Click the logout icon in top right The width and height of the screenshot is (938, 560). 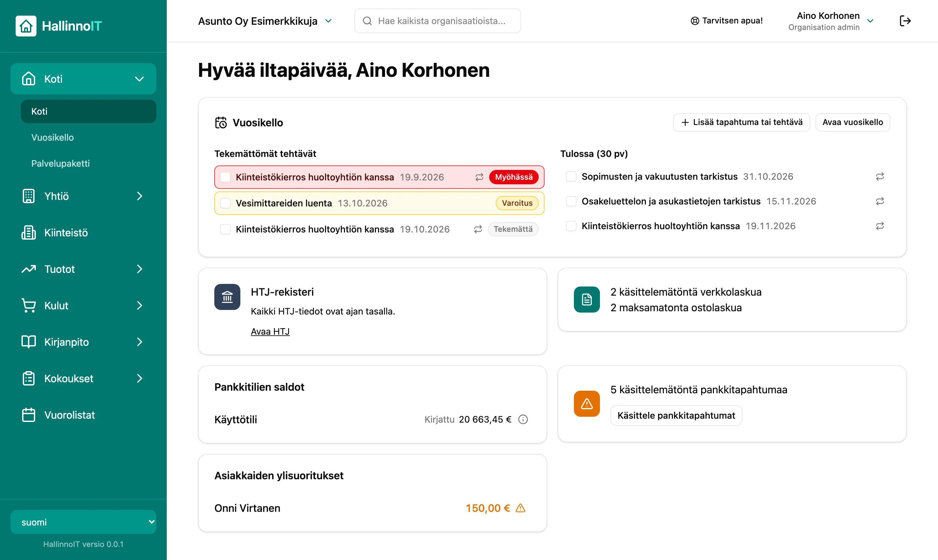coord(905,21)
